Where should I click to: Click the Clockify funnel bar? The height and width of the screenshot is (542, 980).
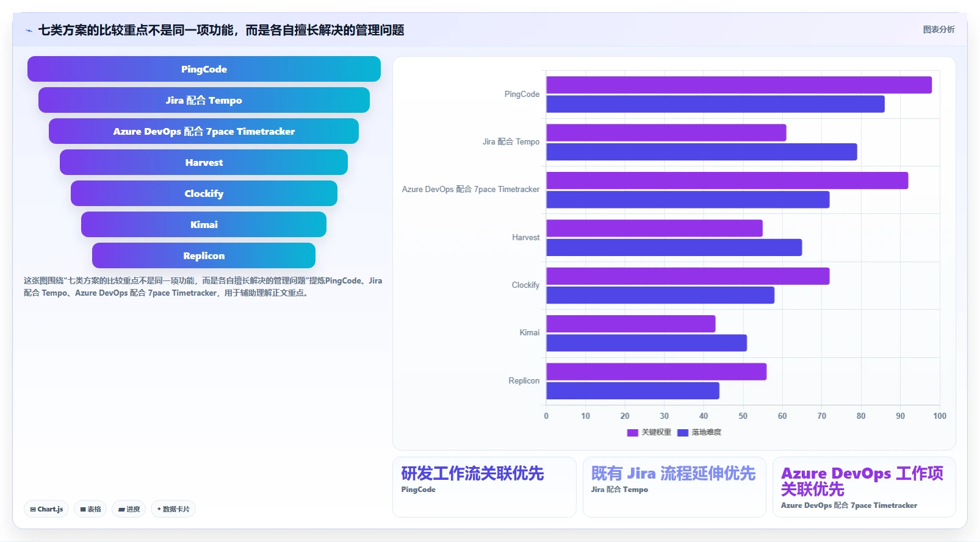pyautogui.click(x=204, y=193)
